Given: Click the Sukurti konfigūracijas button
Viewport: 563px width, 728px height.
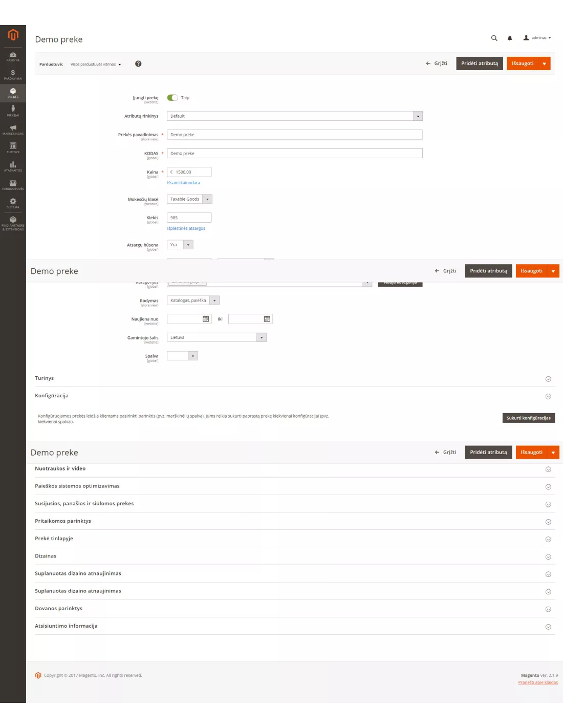Looking at the screenshot, I should point(528,418).
